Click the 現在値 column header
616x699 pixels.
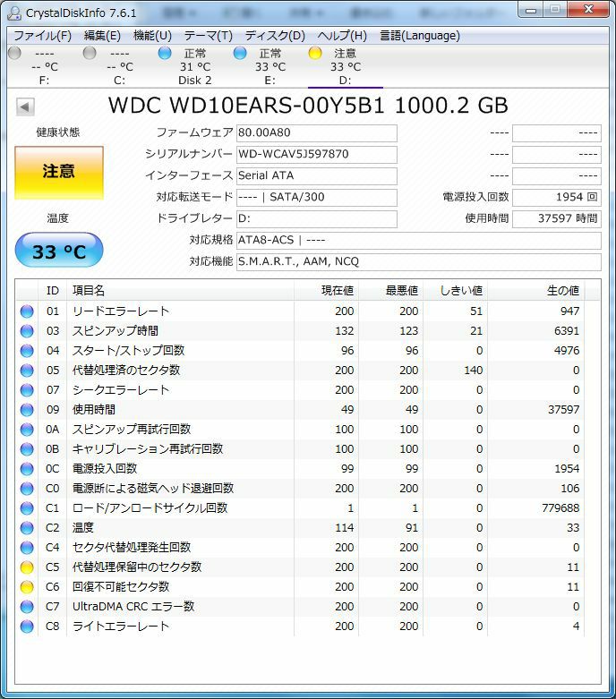[327, 291]
